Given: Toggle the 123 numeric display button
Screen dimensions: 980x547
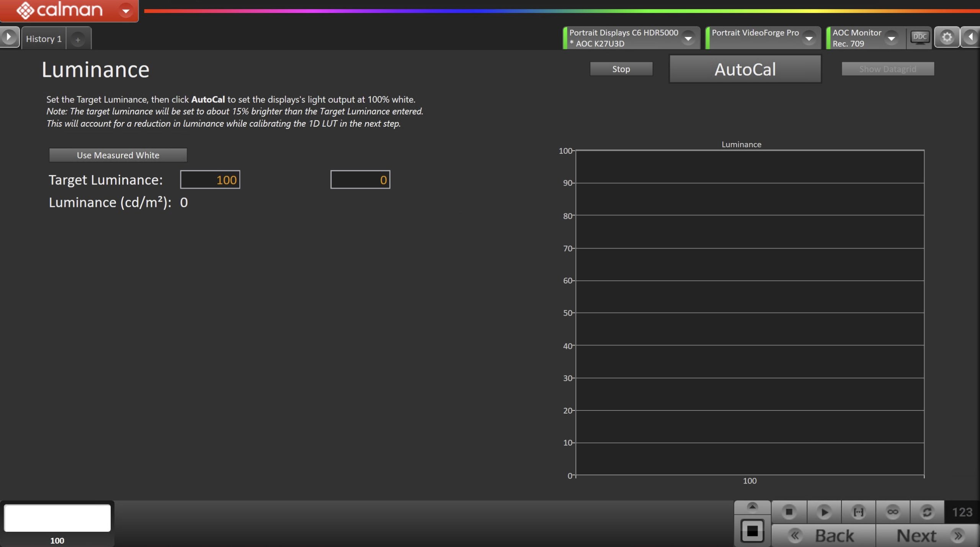Looking at the screenshot, I should tap(962, 512).
